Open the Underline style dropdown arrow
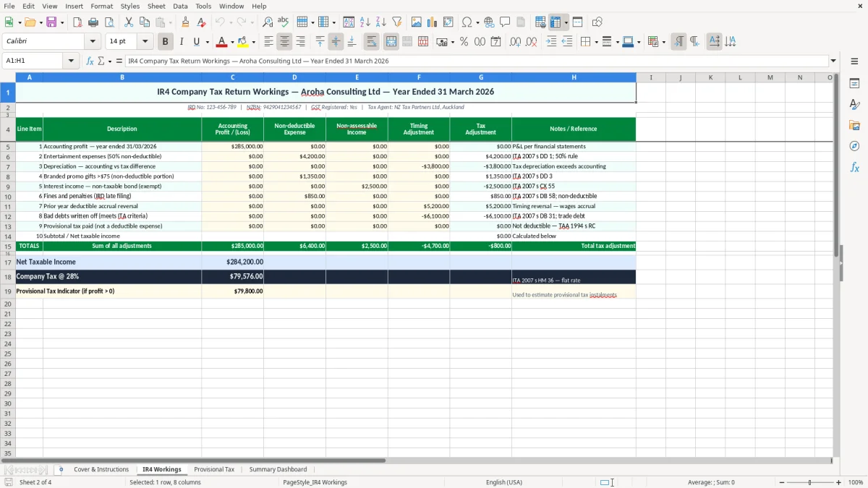This screenshot has height=488, width=868. [x=207, y=42]
